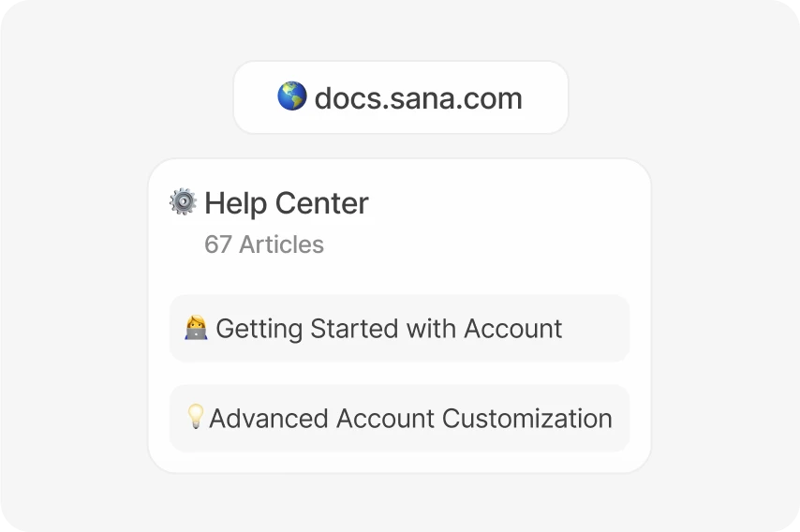Open the docs.sana.com link text
This screenshot has height=532, width=800.
coord(418,97)
